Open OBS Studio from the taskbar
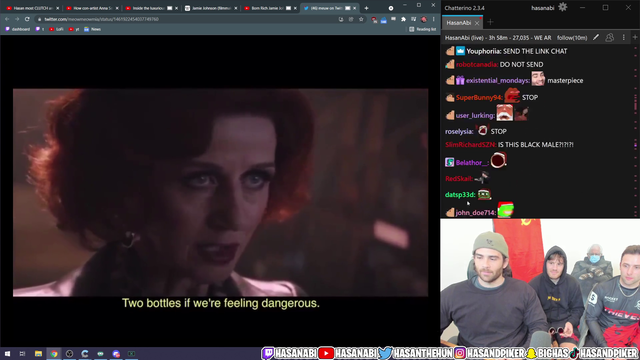Screen dimensions: 640x360 click(x=69, y=353)
